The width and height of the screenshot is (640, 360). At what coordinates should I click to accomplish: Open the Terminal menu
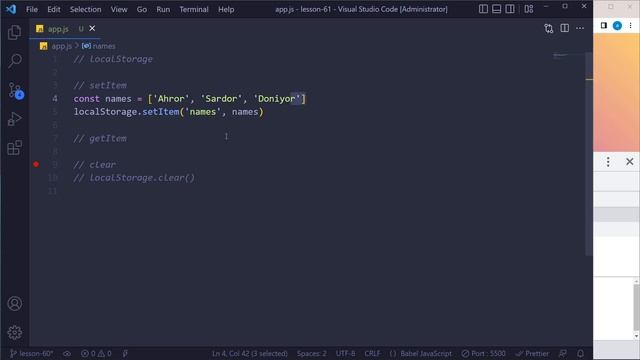(x=194, y=9)
